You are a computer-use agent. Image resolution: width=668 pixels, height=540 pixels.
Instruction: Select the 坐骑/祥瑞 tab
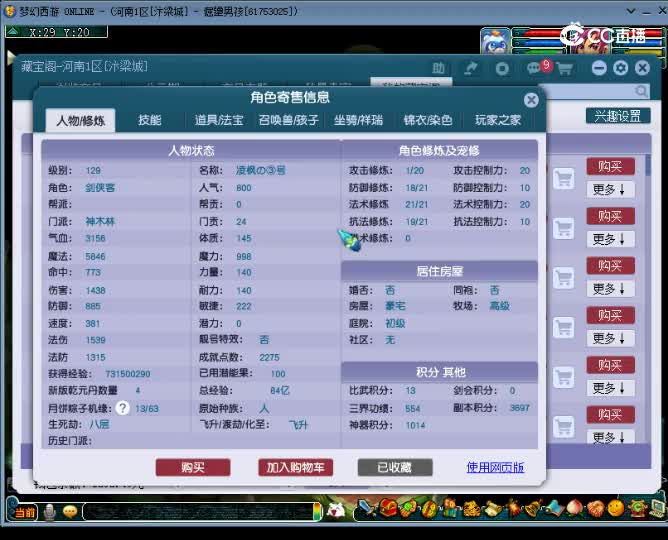click(358, 120)
